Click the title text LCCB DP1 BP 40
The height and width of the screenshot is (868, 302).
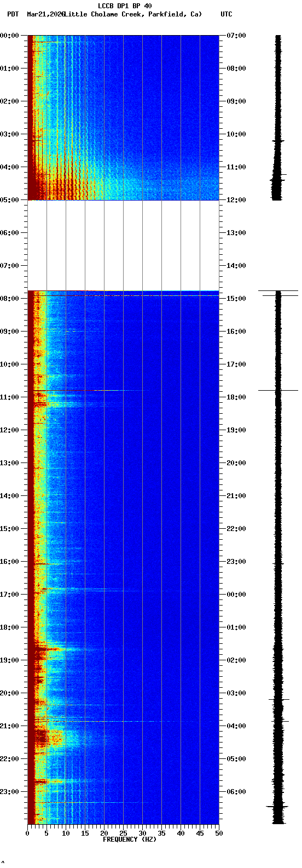pos(125,6)
